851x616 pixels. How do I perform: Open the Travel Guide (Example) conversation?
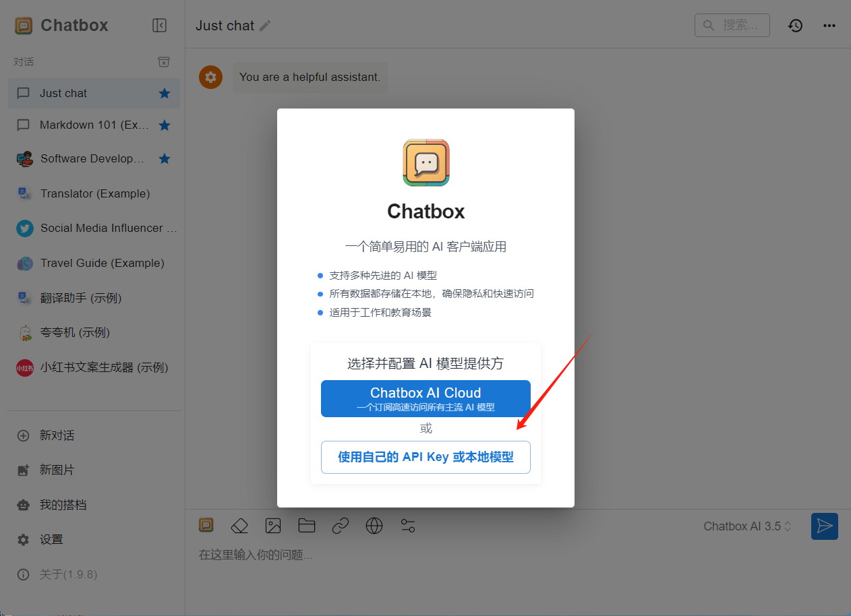click(94, 263)
